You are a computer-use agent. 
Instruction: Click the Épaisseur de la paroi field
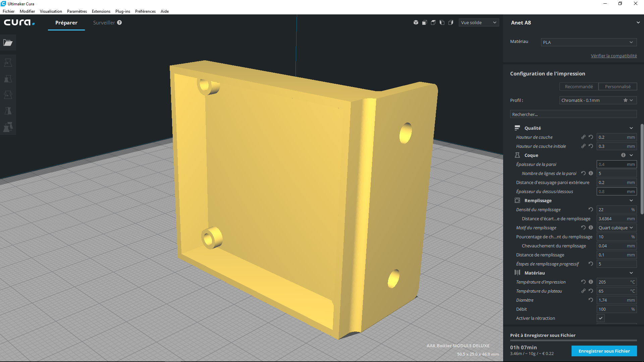pos(616,164)
